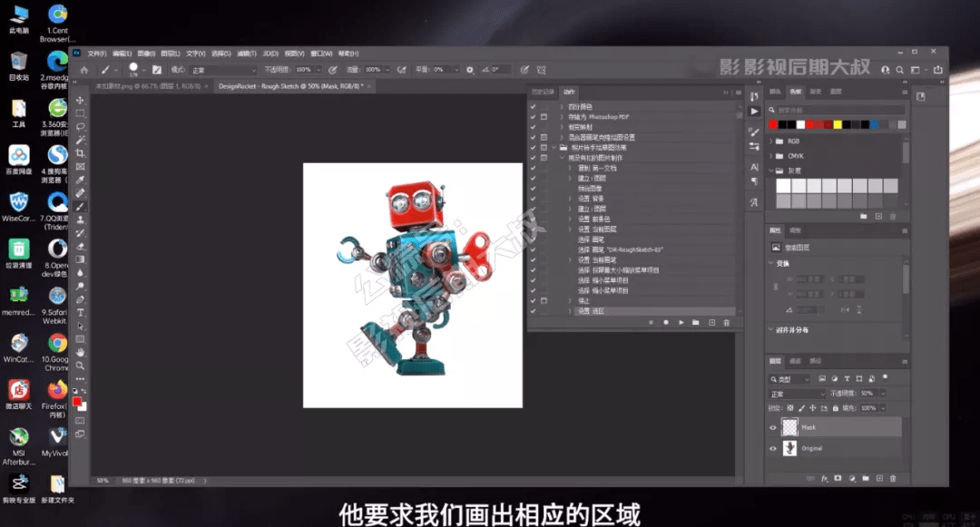This screenshot has height=527, width=980.
Task: Open the layer blend mode dropdown
Action: point(797,394)
